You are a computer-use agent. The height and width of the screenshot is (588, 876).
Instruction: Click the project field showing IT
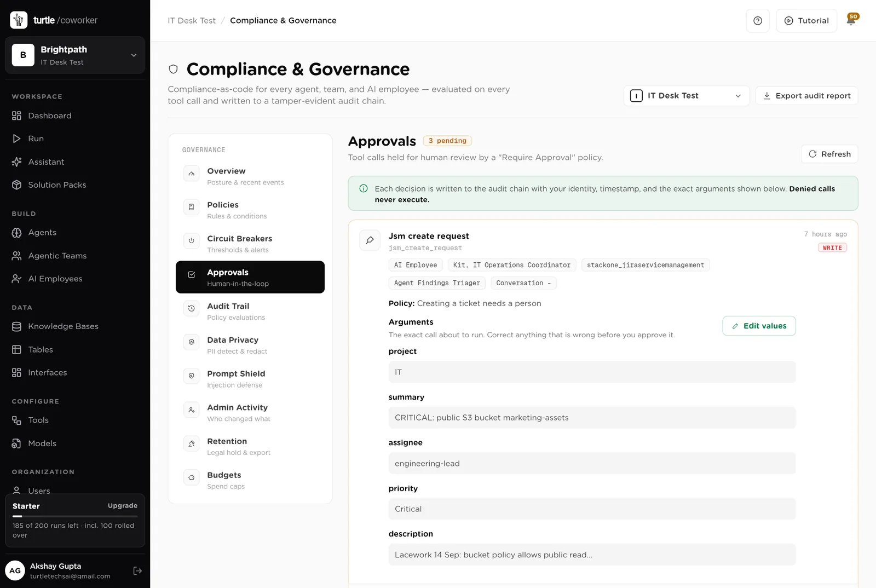coord(592,372)
